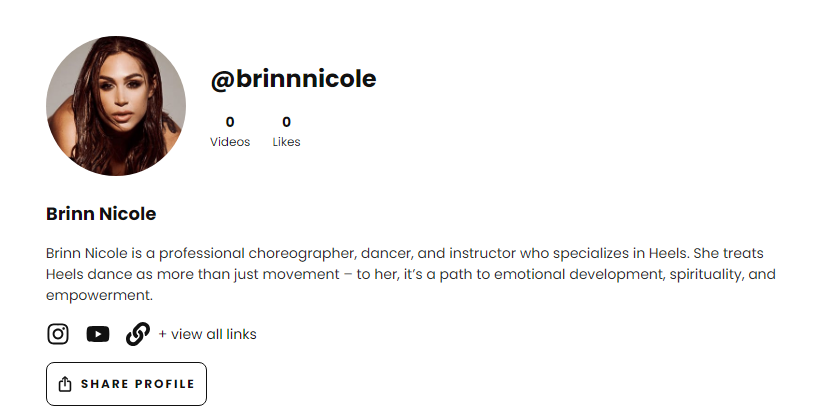Image resolution: width=823 pixels, height=420 pixels.
Task: Open Brinn Nicole's round profile photo
Action: pos(116,106)
